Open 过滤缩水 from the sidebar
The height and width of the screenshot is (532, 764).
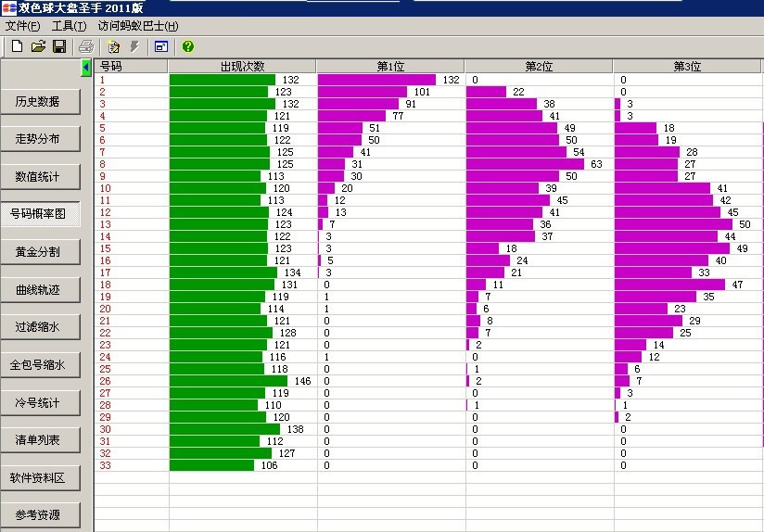coord(40,326)
